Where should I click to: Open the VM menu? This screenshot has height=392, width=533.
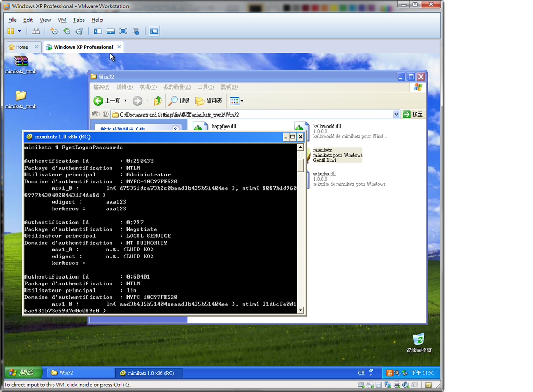point(62,20)
